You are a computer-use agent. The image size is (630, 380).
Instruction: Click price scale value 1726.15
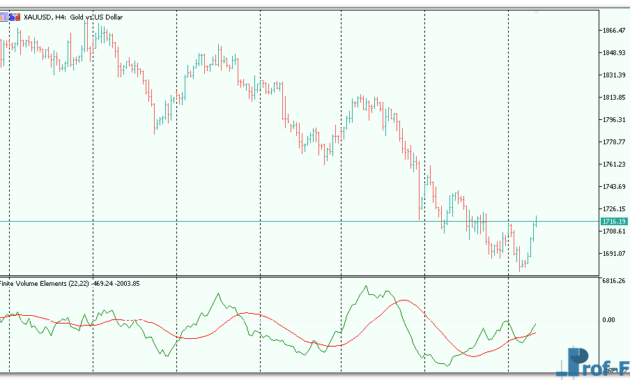[x=614, y=209]
